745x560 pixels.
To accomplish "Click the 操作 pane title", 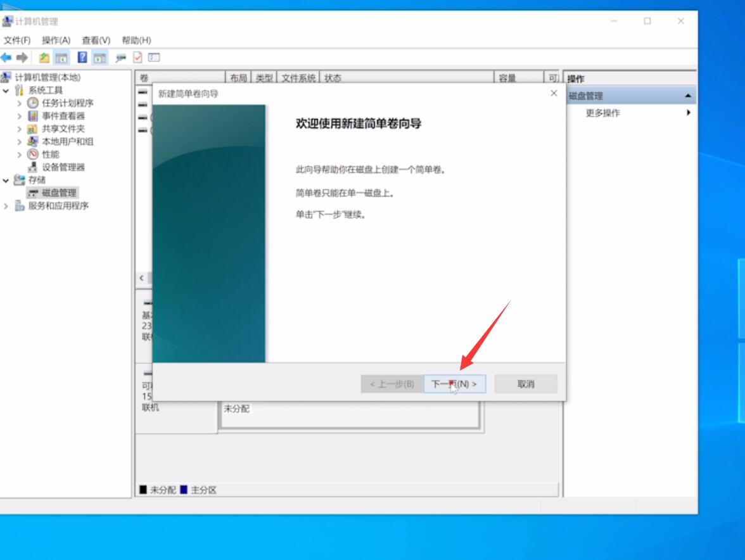I will coord(576,79).
